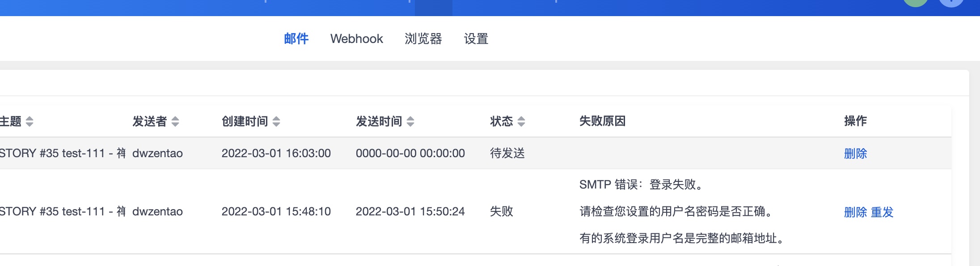
Task: Click the 操作 column header
Action: (x=855, y=121)
